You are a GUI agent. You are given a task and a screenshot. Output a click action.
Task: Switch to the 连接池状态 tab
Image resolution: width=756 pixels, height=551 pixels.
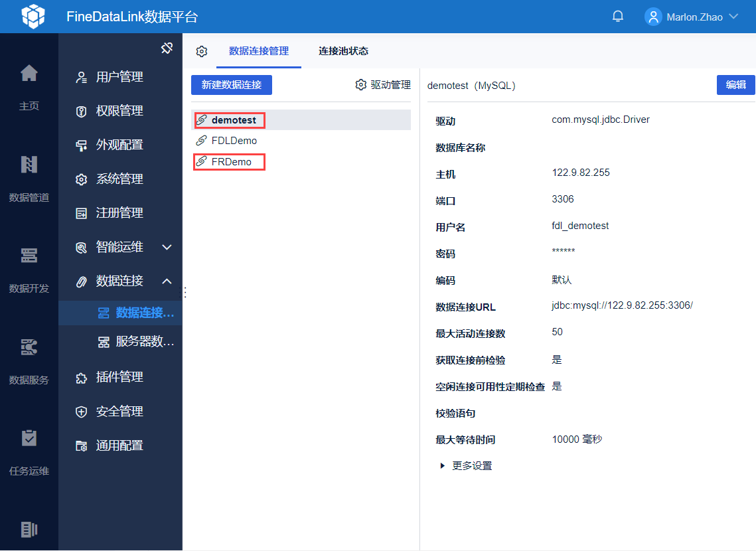343,51
